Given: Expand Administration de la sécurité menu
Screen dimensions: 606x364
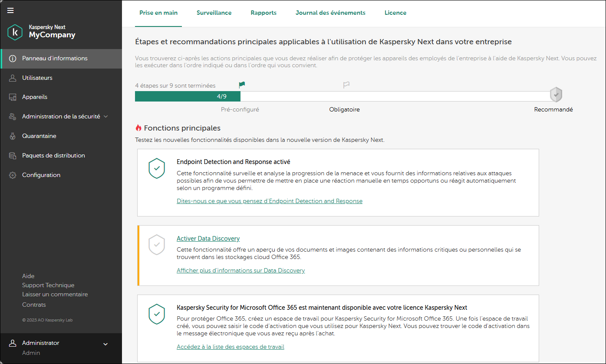Looking at the screenshot, I should (105, 117).
